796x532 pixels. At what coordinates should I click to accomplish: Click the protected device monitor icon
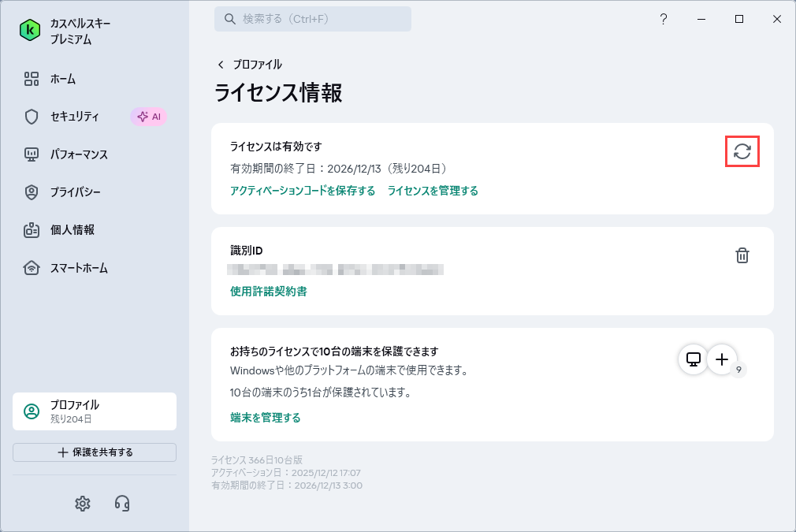click(x=694, y=360)
